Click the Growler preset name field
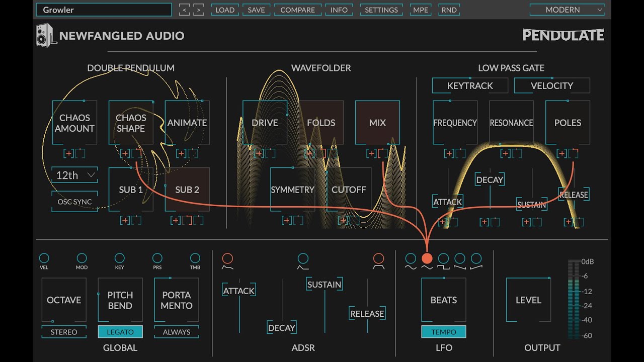 [x=105, y=10]
